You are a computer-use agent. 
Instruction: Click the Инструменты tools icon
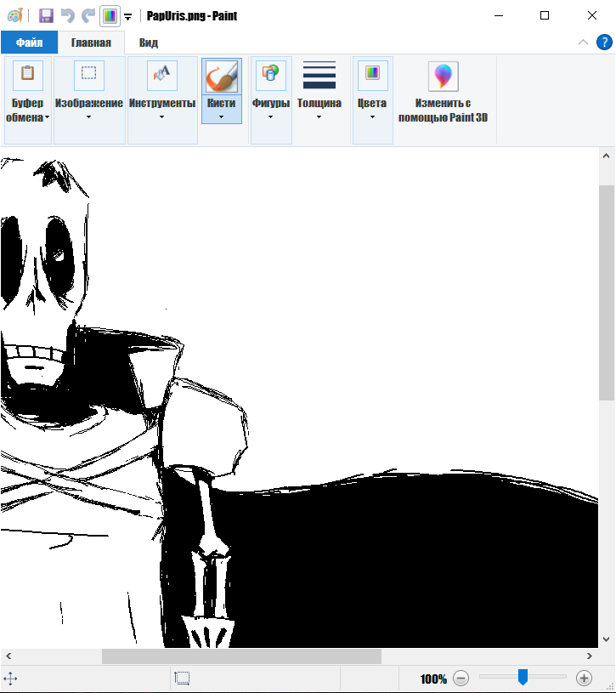(x=162, y=75)
